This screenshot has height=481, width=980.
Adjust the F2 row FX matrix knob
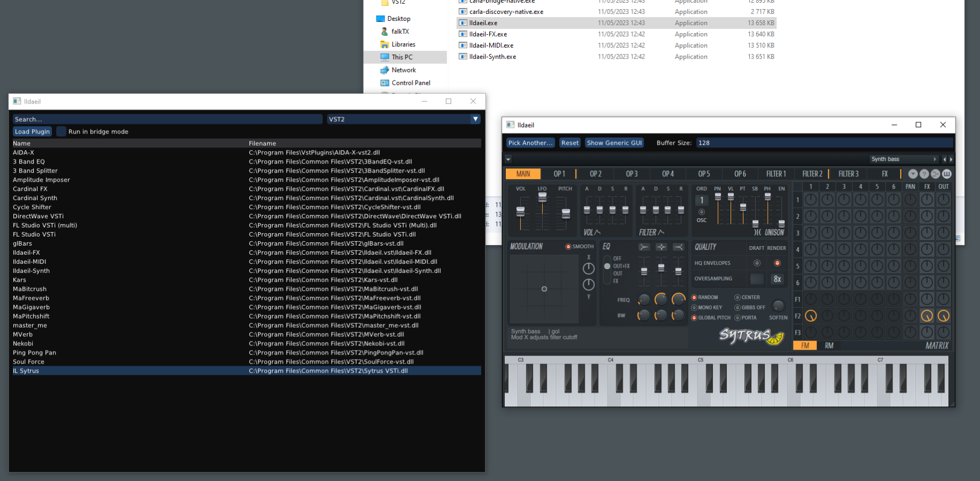[927, 316]
